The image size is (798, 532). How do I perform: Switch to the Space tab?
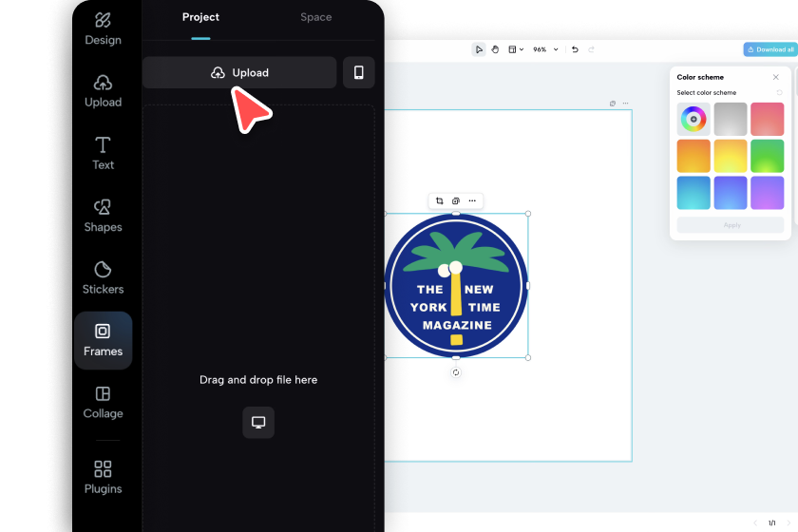[x=316, y=17]
